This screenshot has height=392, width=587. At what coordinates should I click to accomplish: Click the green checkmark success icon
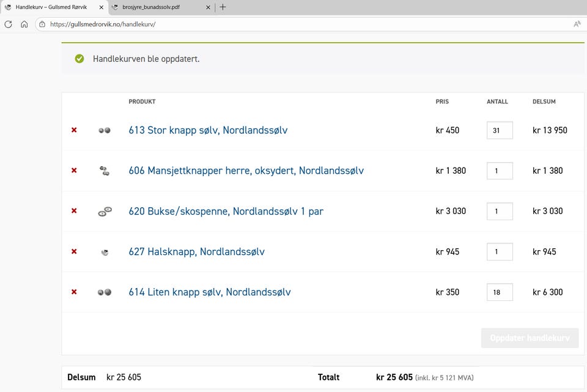coord(79,59)
